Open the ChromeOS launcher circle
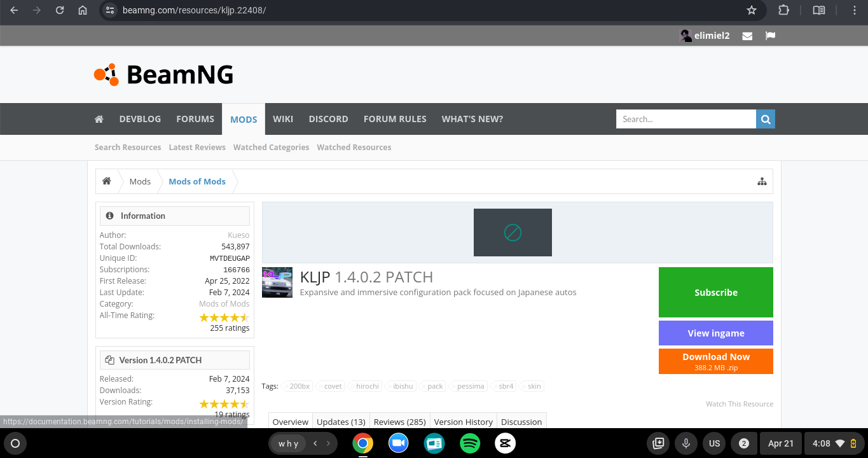This screenshot has height=458, width=868. pyautogui.click(x=16, y=443)
